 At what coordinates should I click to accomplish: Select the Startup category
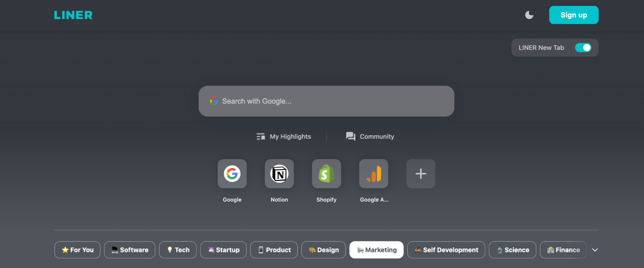[223, 250]
